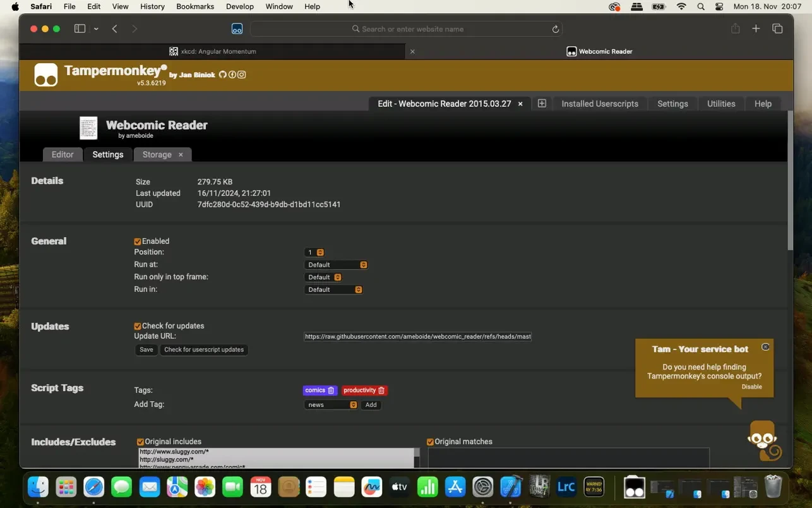The height and width of the screenshot is (508, 812).
Task: Uncheck the Enabled checkbox
Action: click(138, 241)
